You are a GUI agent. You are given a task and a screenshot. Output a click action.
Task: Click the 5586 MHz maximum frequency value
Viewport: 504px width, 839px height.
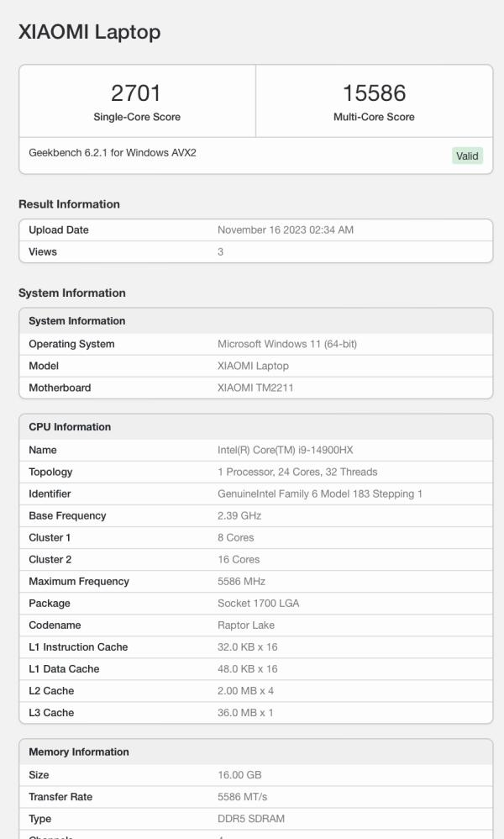click(x=243, y=581)
